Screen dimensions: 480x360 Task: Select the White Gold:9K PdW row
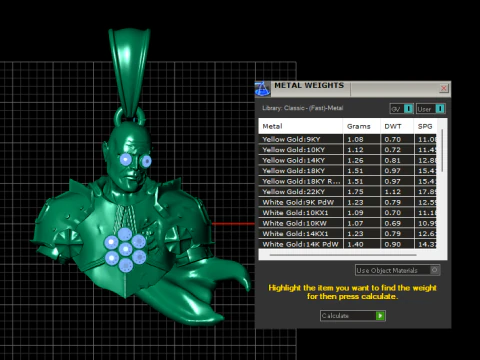coord(347,202)
